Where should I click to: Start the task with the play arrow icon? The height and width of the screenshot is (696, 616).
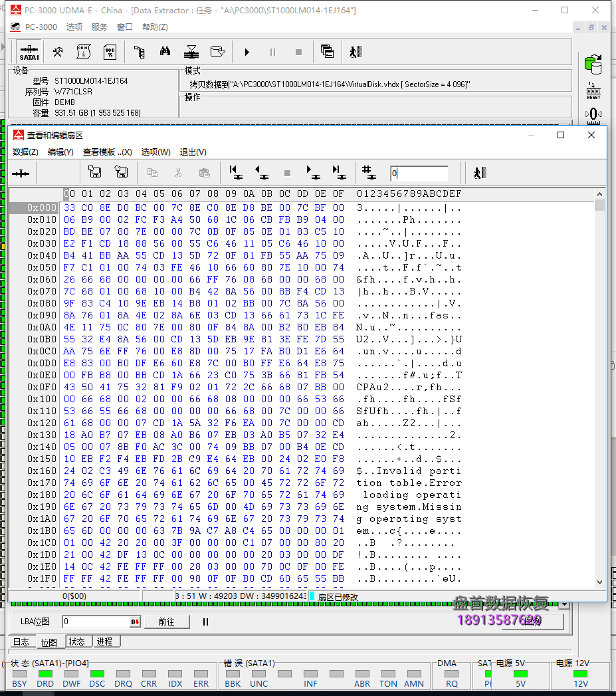pyautogui.click(x=247, y=51)
